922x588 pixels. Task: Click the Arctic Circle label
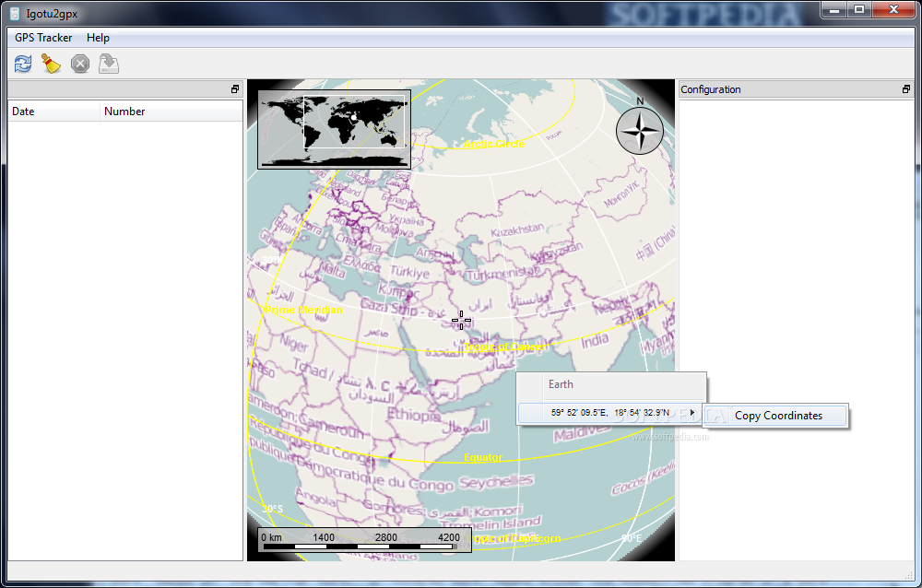(494, 144)
